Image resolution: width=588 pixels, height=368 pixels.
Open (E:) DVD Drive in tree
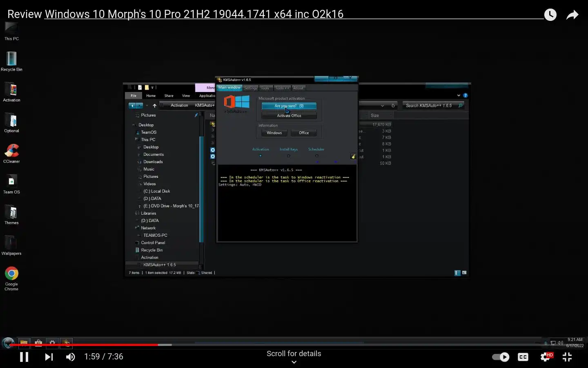[171, 206]
